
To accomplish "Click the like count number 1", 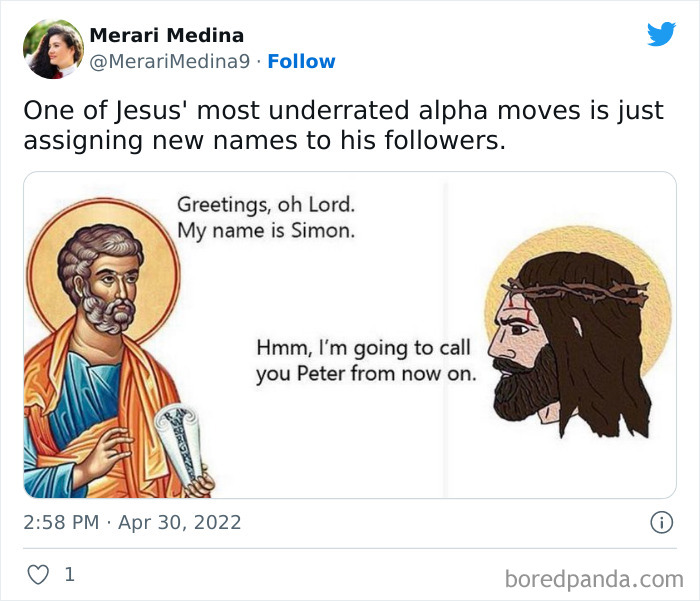I will 69,575.
